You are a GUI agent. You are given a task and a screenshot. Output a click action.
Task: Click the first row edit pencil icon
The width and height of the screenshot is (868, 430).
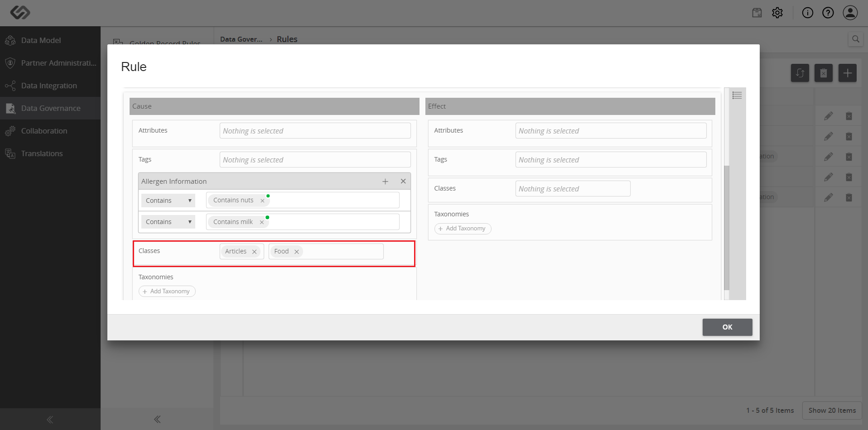tap(828, 116)
